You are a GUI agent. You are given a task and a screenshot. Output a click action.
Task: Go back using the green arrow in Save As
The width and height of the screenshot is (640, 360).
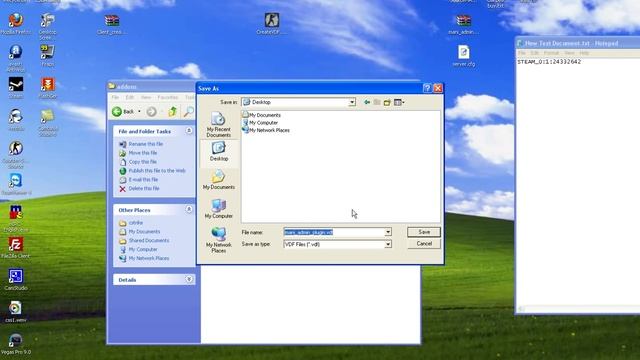pyautogui.click(x=367, y=102)
